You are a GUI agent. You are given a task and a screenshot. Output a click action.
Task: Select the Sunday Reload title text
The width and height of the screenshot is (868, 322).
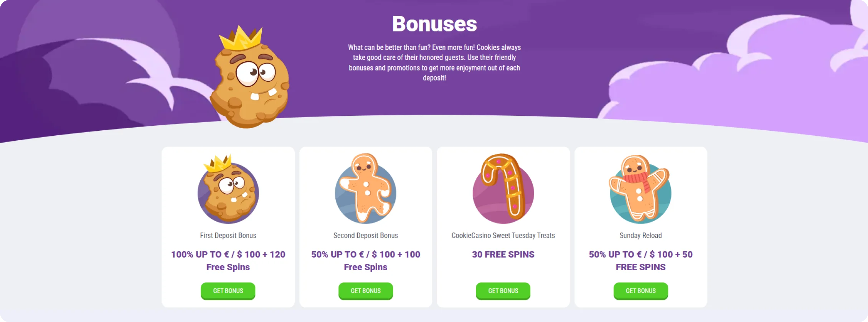pos(640,235)
